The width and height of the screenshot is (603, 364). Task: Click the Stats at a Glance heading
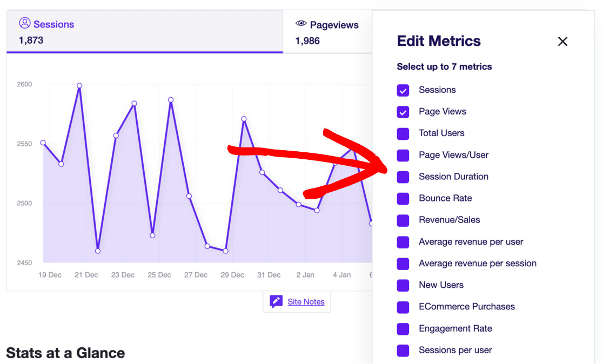pyautogui.click(x=65, y=353)
